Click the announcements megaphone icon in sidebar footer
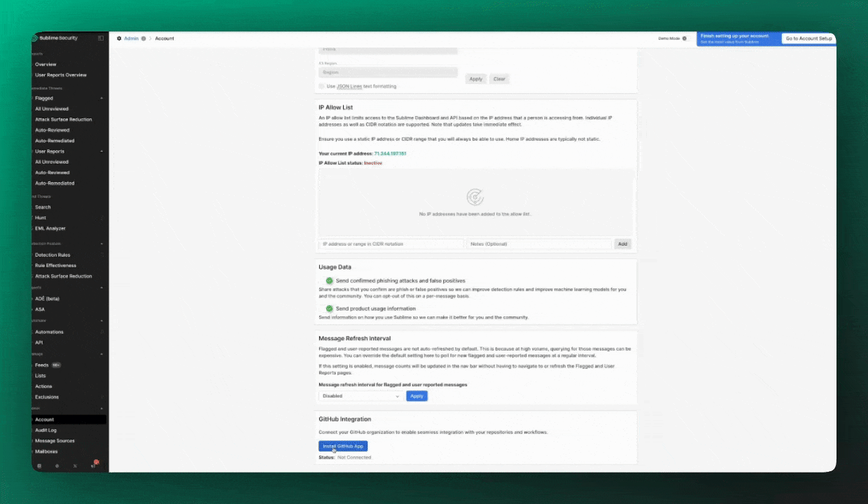 point(93,465)
